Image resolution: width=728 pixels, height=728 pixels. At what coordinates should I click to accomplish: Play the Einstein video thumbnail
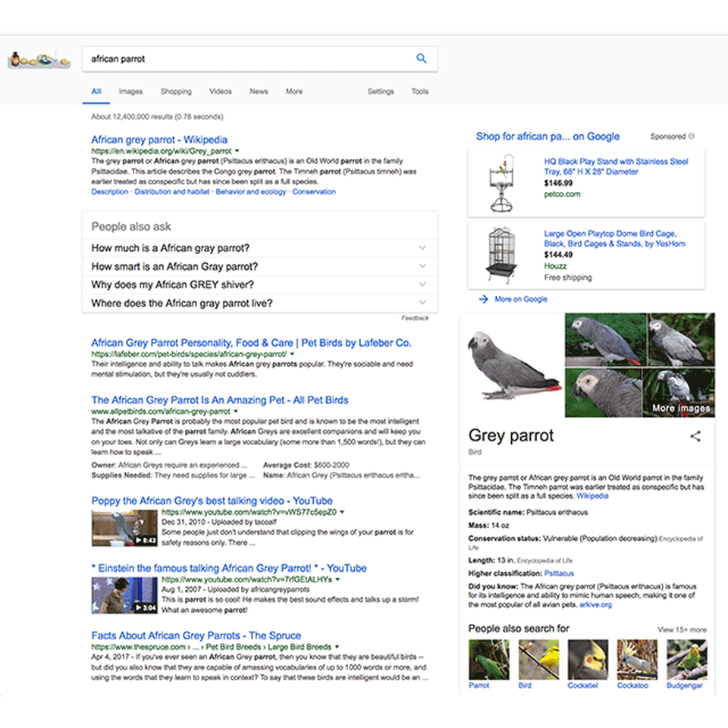(x=124, y=595)
